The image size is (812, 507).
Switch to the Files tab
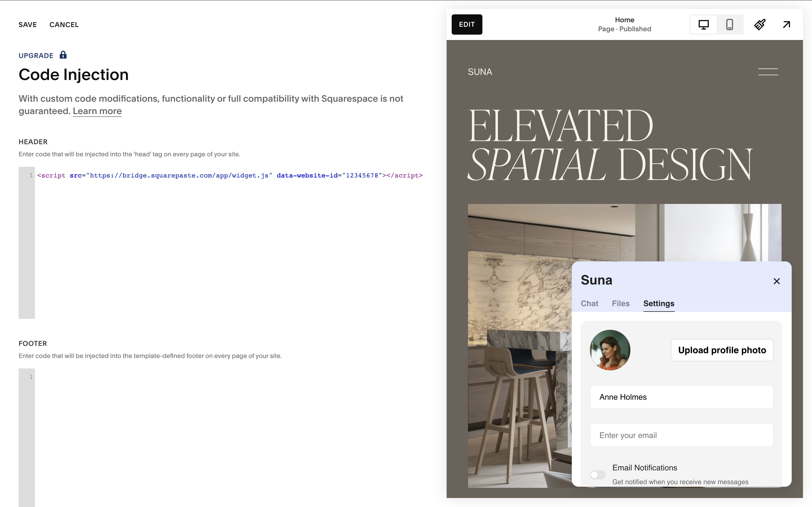[620, 303]
